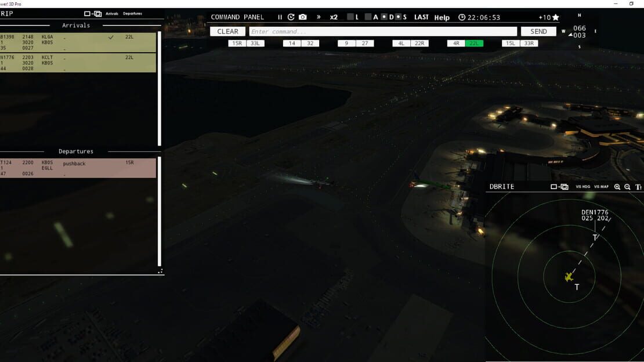Viewport: 644px width, 362px height.
Task: Click the star score icon
Action: tap(556, 17)
